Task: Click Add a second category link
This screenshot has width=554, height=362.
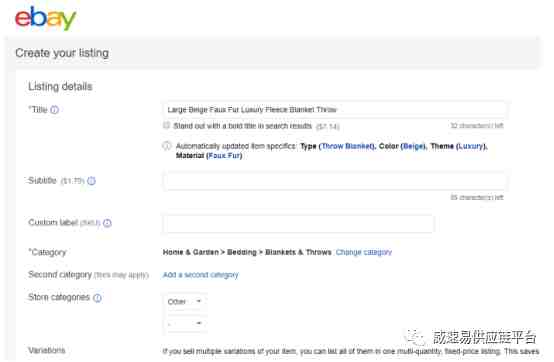Action: [x=200, y=275]
